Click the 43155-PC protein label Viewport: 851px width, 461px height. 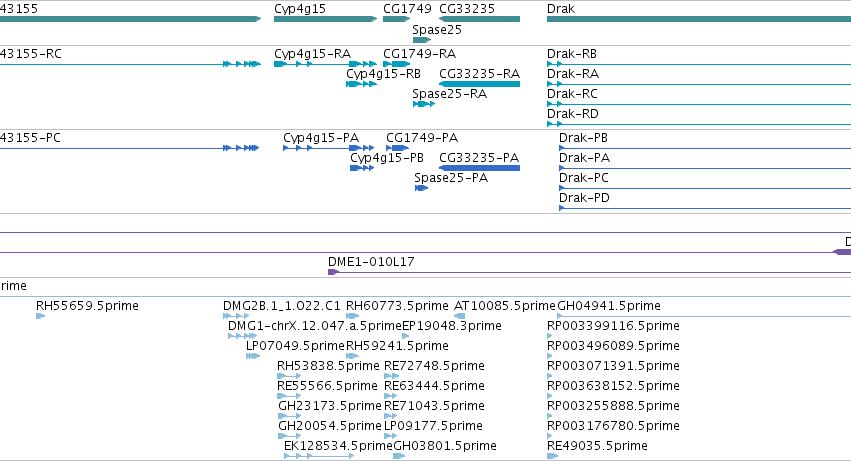(x=30, y=138)
